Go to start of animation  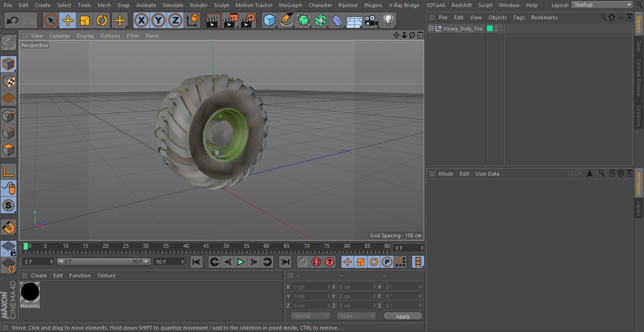pos(197,262)
